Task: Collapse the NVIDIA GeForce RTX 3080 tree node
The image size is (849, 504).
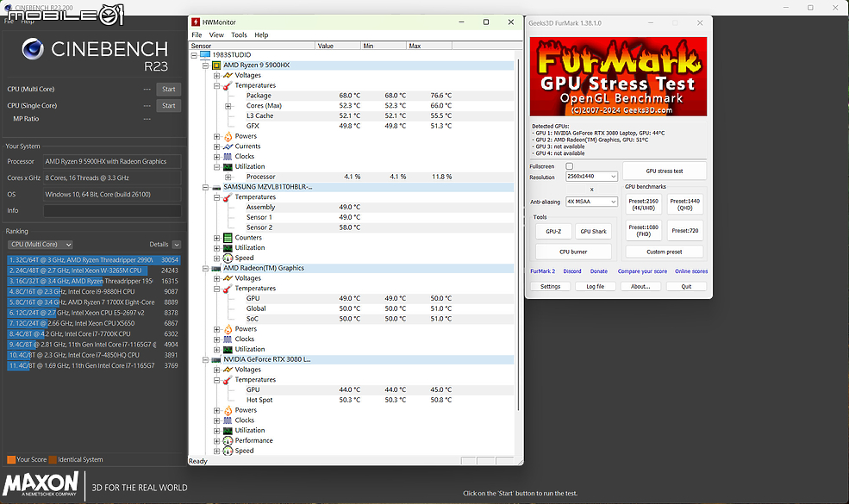Action: pos(205,360)
